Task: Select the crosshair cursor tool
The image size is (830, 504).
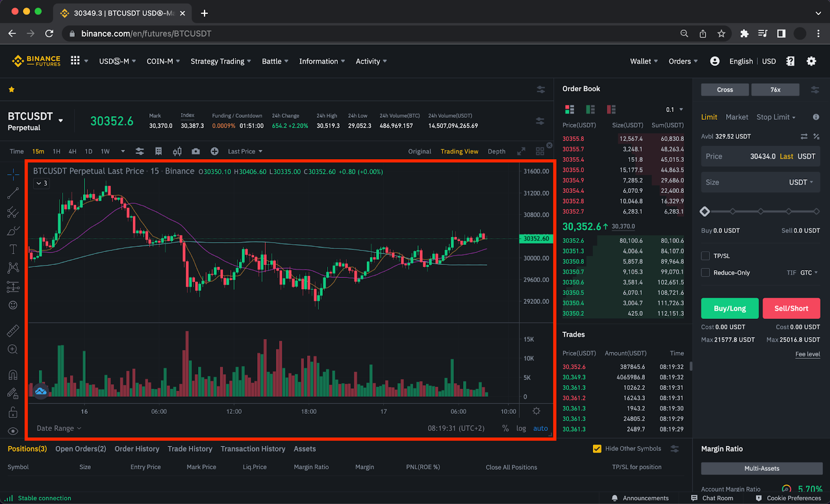Action: (x=13, y=175)
